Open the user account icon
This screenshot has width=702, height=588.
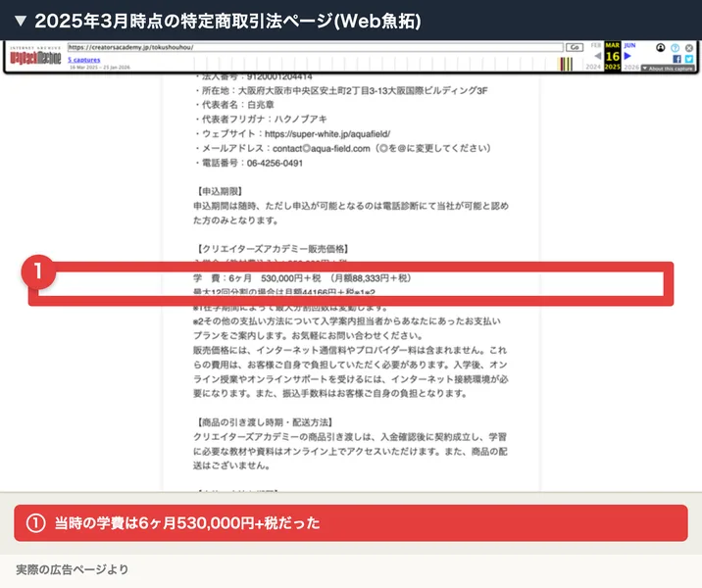tap(661, 47)
